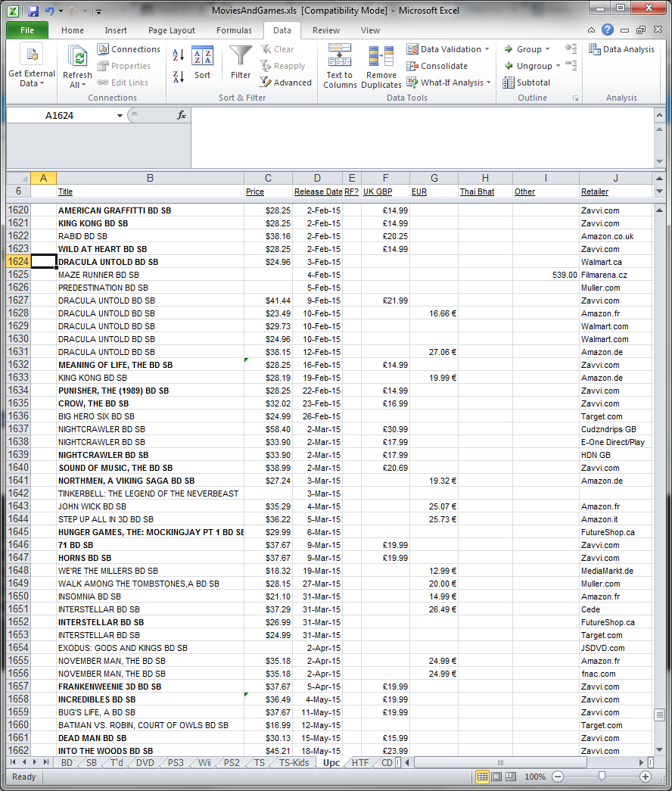The image size is (672, 791).
Task: Open the File tab
Action: (x=27, y=30)
